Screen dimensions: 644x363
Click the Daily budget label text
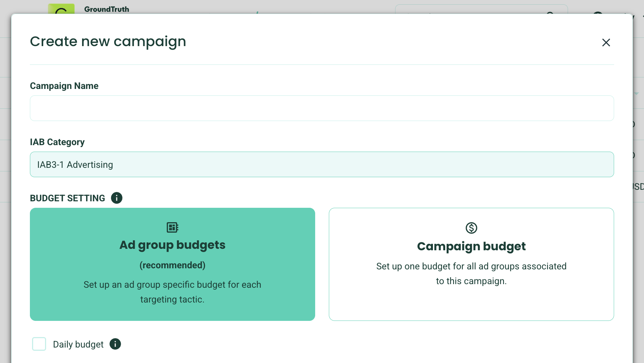78,345
